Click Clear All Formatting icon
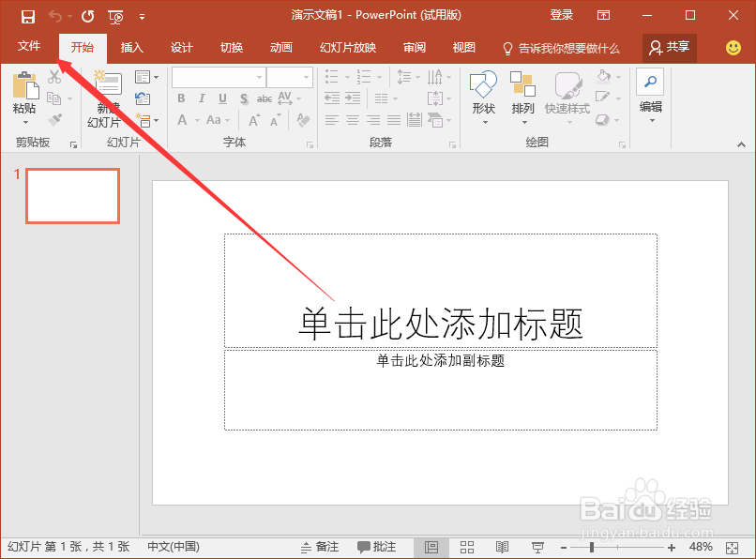Image resolution: width=756 pixels, height=559 pixels. (x=303, y=120)
